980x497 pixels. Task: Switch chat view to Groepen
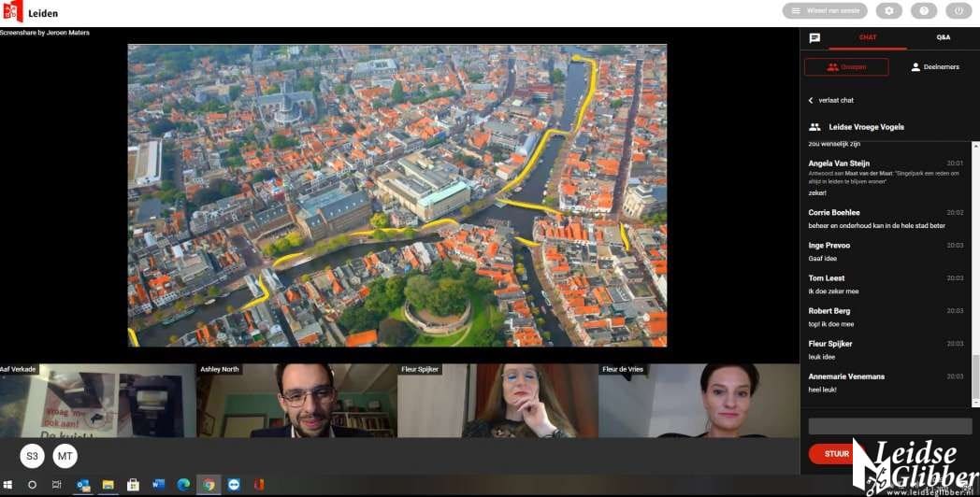846,67
